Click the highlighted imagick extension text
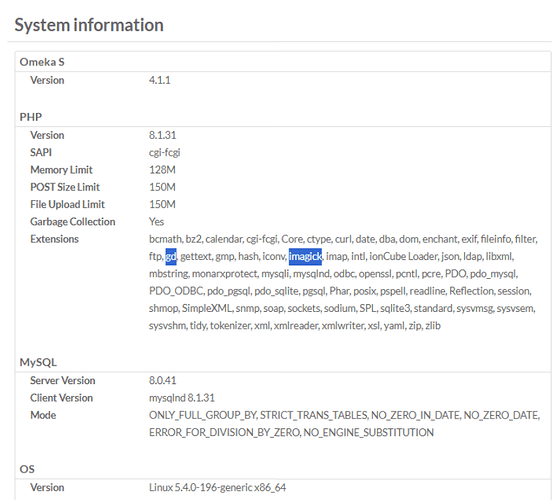 tap(305, 257)
